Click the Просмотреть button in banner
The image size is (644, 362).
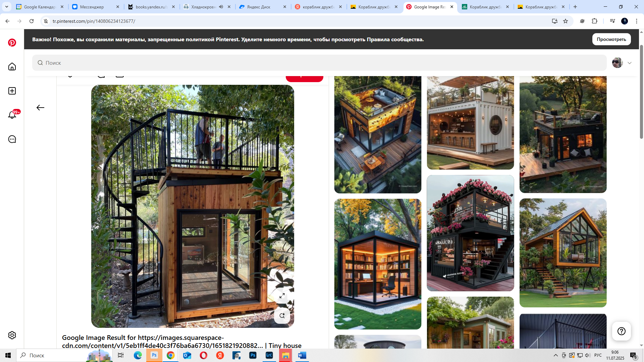[x=611, y=39]
